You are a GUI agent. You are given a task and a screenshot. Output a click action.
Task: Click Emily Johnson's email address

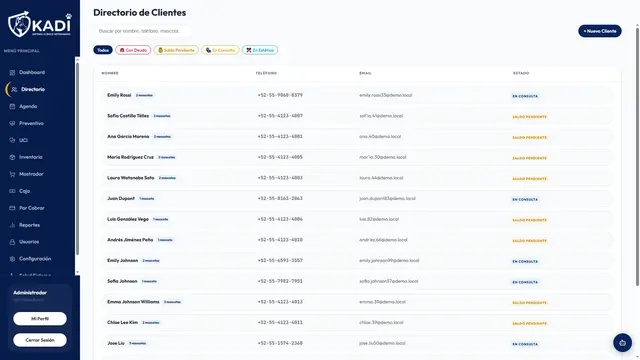point(389,260)
